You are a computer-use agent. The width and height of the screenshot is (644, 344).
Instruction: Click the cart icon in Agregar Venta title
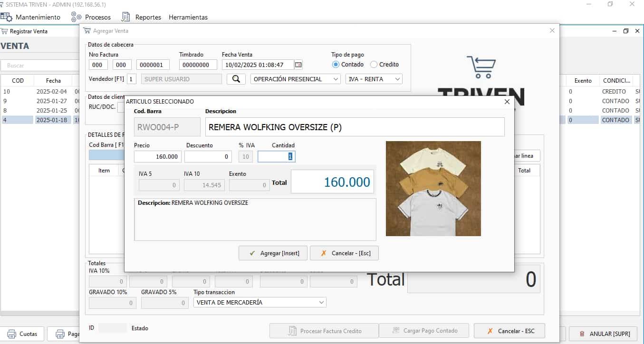click(x=87, y=30)
